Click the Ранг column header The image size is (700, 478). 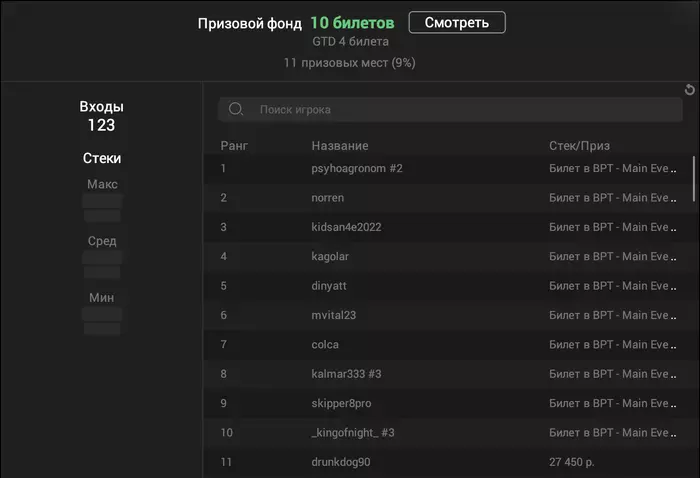(234, 146)
